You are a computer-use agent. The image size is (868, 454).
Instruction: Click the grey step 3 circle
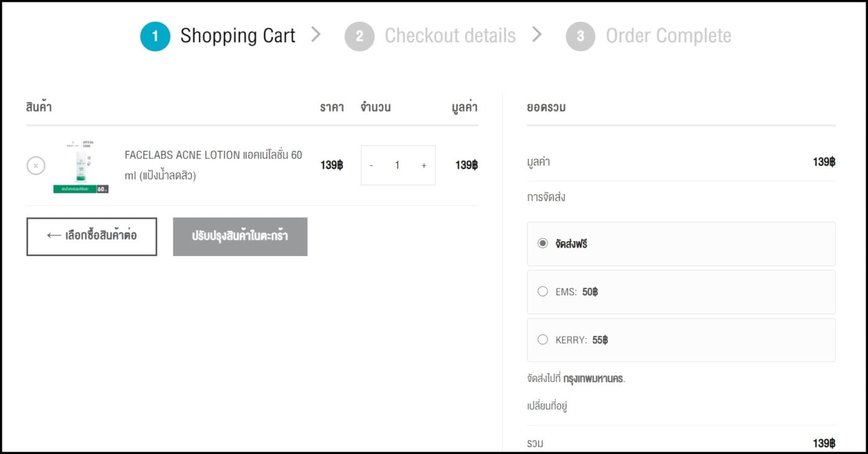[580, 36]
